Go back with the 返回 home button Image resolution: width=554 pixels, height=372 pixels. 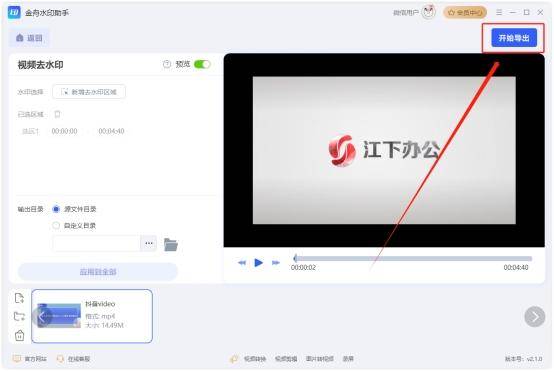pos(29,38)
